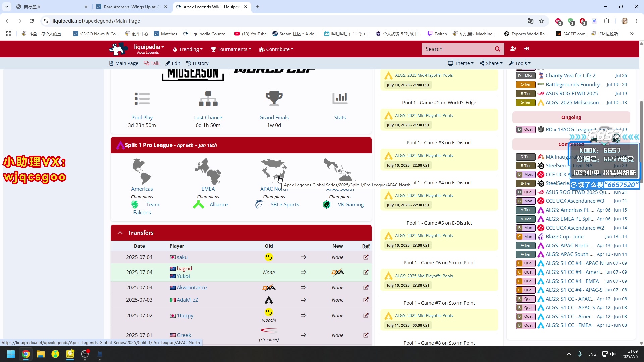Open the create account icon
This screenshot has width=644, height=362.
click(x=513, y=49)
